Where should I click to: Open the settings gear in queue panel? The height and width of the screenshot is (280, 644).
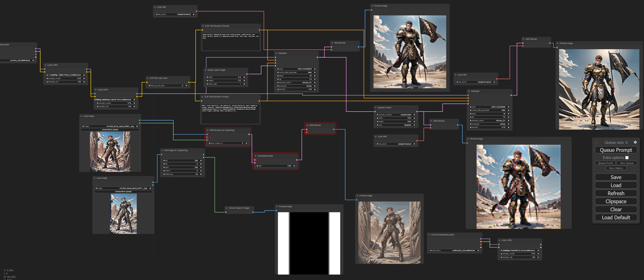[x=635, y=142]
